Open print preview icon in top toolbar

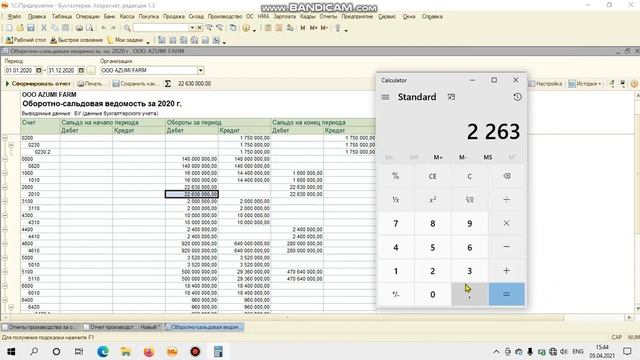click(x=90, y=28)
